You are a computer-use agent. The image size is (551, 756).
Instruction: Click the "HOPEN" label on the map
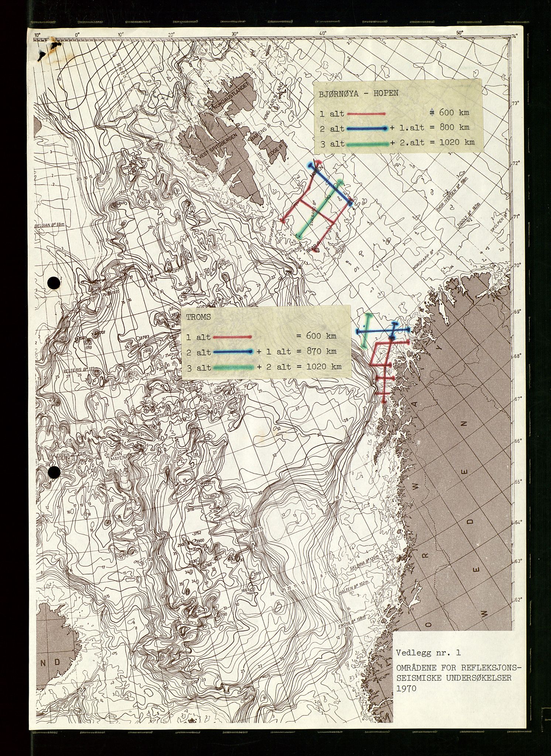(317, 172)
